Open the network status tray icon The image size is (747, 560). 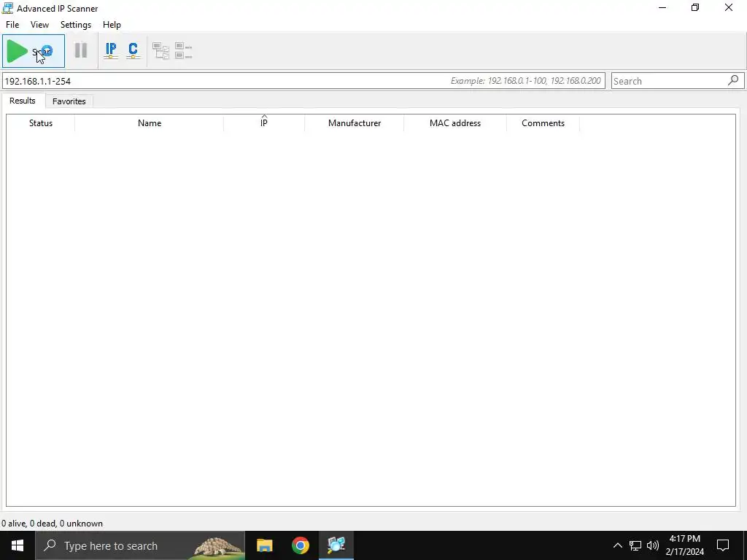pyautogui.click(x=635, y=545)
